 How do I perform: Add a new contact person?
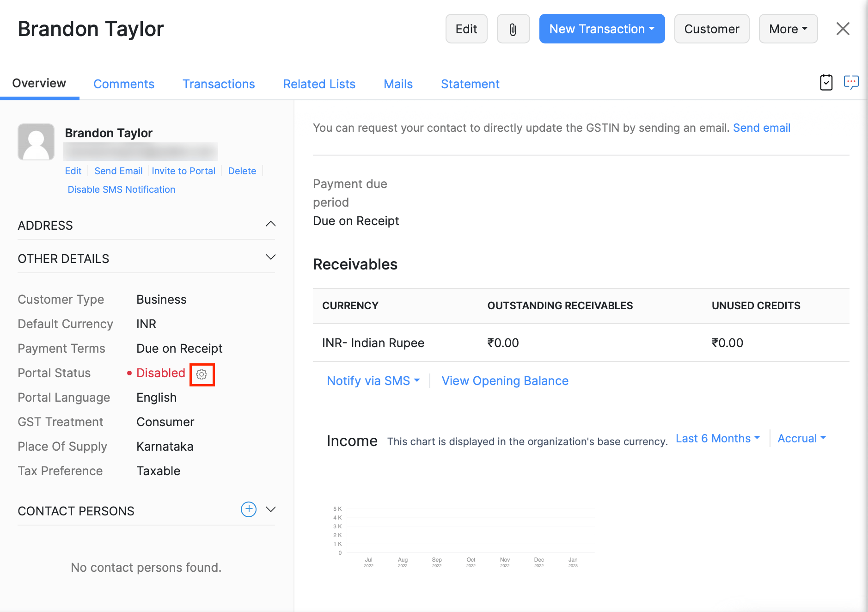click(x=249, y=509)
